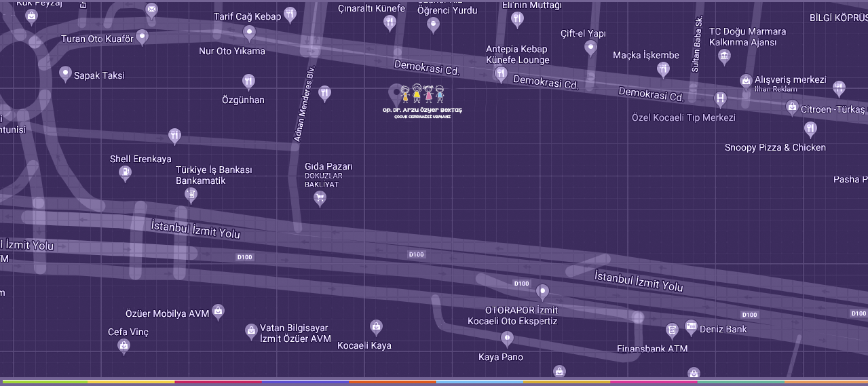The height and width of the screenshot is (386, 868).
Task: Click the Cefa Vinç marker
Action: coord(124,347)
